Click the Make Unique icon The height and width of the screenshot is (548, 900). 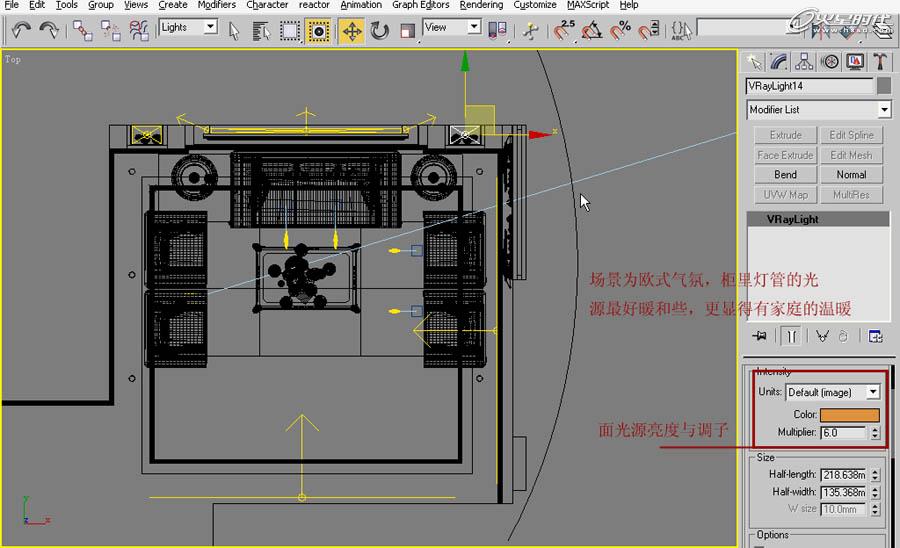pyautogui.click(x=822, y=336)
